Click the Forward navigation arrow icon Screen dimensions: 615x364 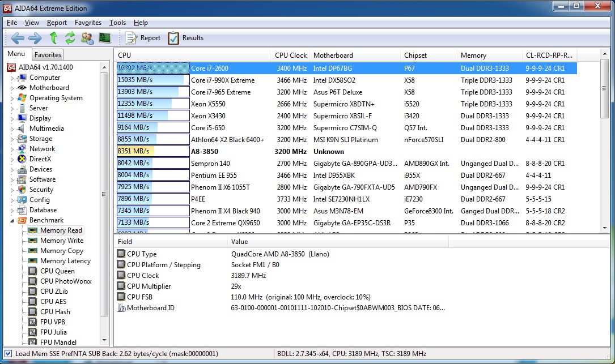pyautogui.click(x=35, y=38)
